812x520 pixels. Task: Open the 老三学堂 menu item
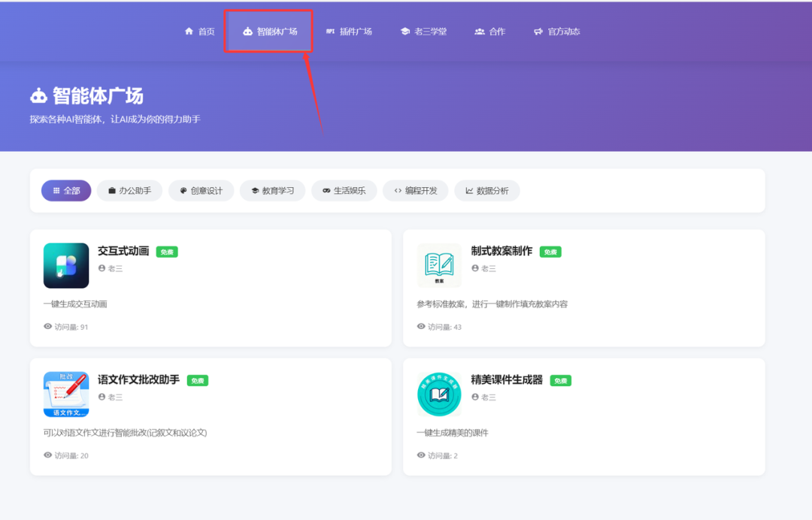point(423,31)
